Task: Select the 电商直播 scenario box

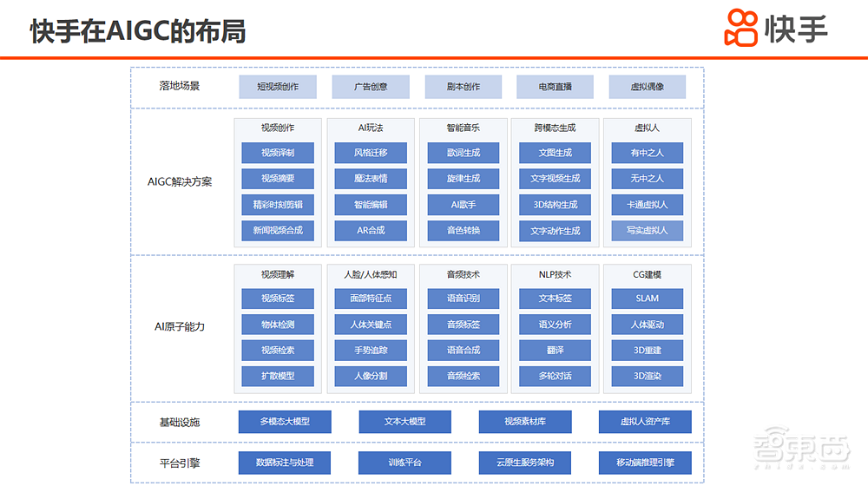Action: [x=555, y=87]
